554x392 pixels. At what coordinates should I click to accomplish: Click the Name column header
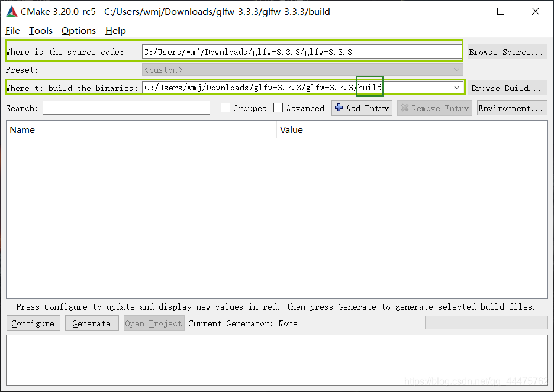[x=141, y=130]
